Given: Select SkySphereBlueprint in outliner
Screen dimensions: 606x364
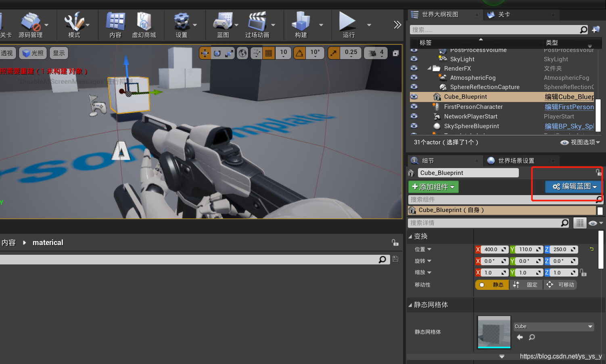Looking at the screenshot, I should pyautogui.click(x=471, y=126).
